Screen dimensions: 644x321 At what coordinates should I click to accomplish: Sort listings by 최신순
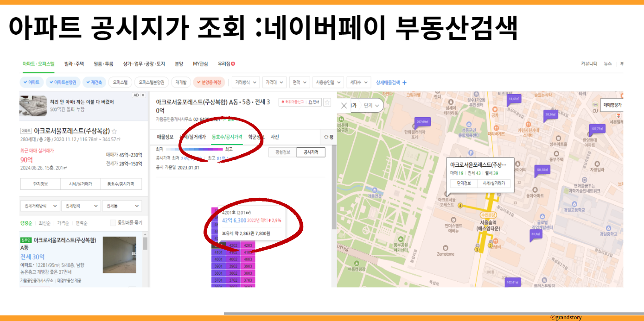45,223
